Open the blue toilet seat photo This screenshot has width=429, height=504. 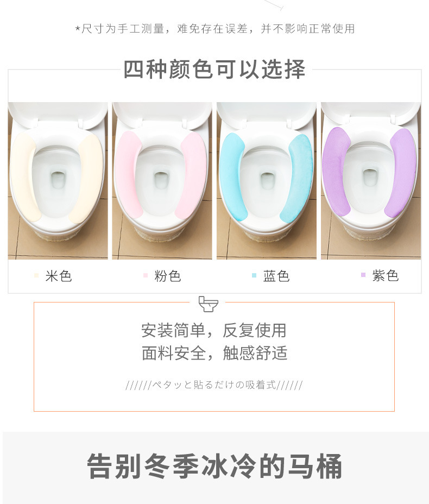267,181
